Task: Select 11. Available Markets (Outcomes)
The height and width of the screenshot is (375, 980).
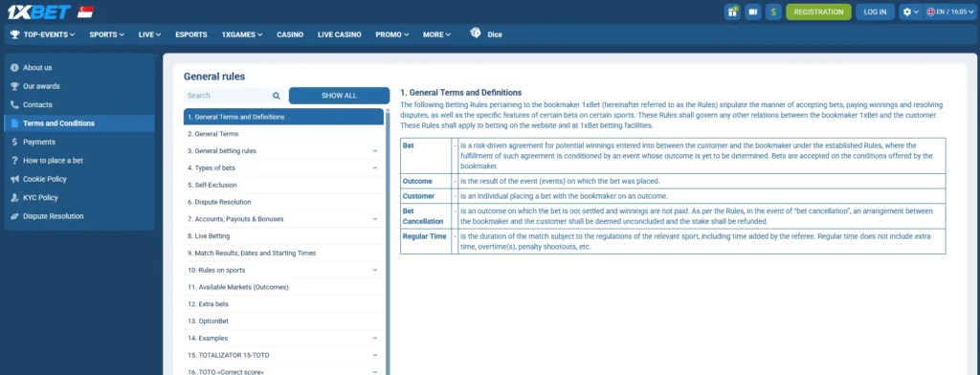Action: [283, 287]
